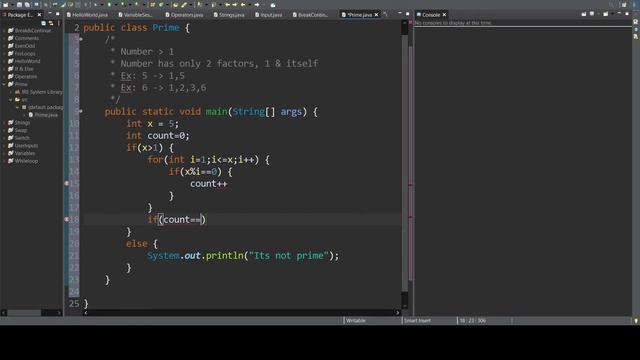Image resolution: width=640 pixels, height=360 pixels.
Task: Collapse the src folder under Prime
Action: 11,100
